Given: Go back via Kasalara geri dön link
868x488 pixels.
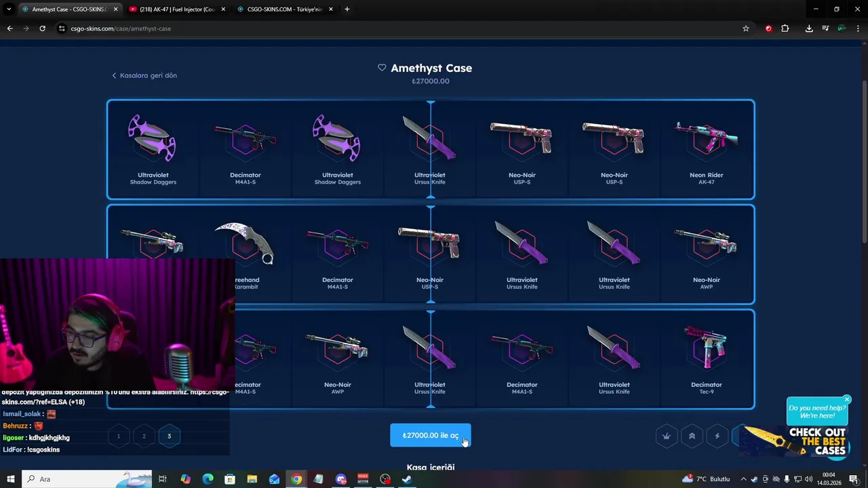Looking at the screenshot, I should coord(144,75).
